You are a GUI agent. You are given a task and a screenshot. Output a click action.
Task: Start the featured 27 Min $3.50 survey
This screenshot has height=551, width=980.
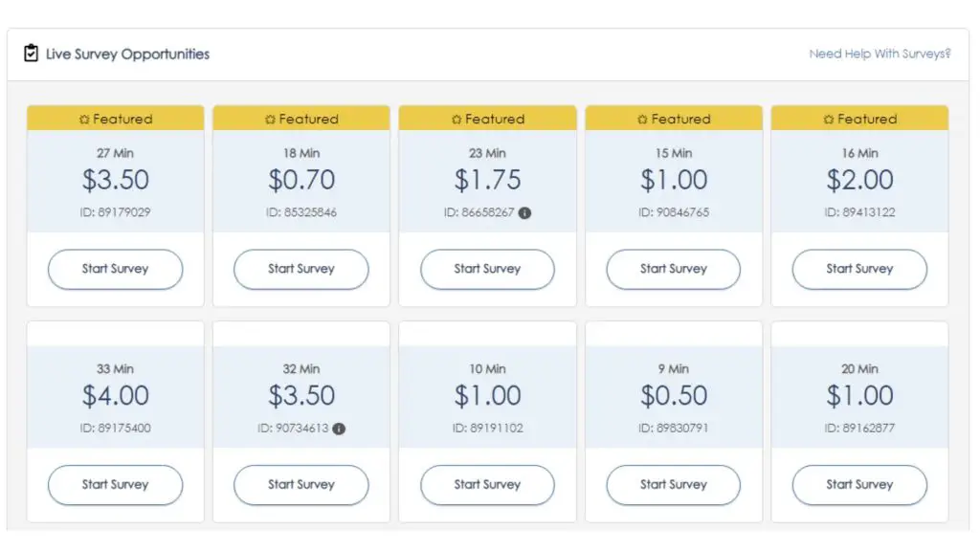(115, 269)
